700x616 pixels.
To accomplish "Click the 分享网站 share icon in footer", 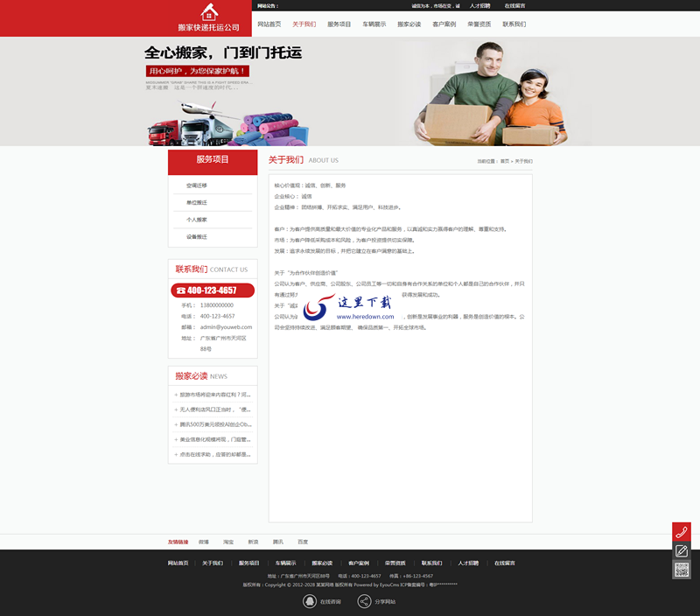I will coord(364,601).
